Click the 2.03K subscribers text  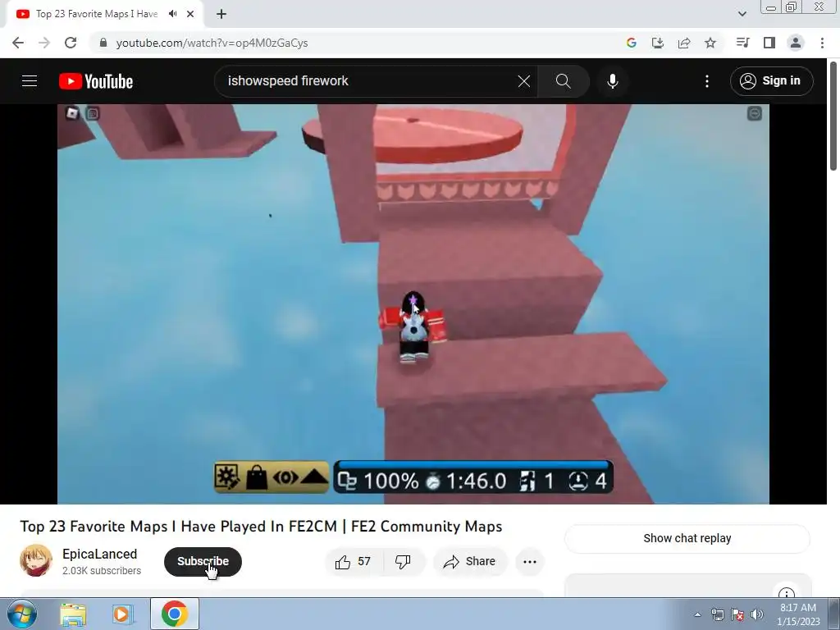coord(102,571)
